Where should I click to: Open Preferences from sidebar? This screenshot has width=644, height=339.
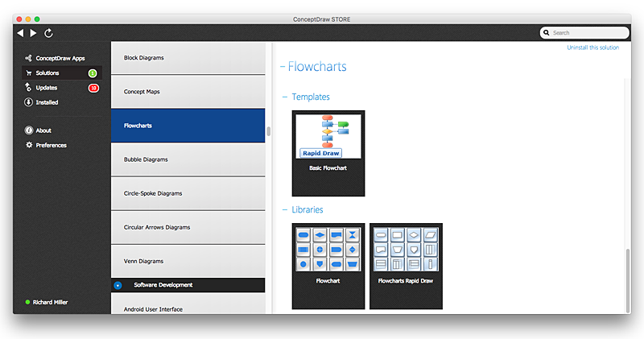coord(51,145)
